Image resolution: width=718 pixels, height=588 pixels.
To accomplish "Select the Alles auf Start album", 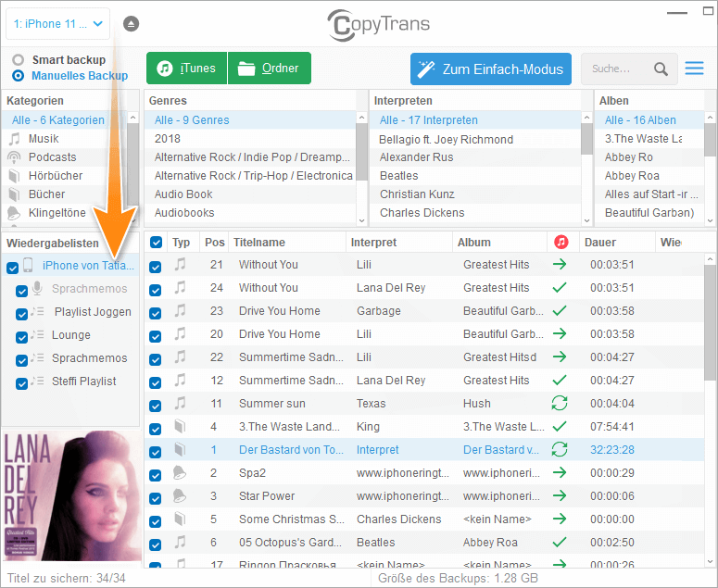I will [649, 194].
